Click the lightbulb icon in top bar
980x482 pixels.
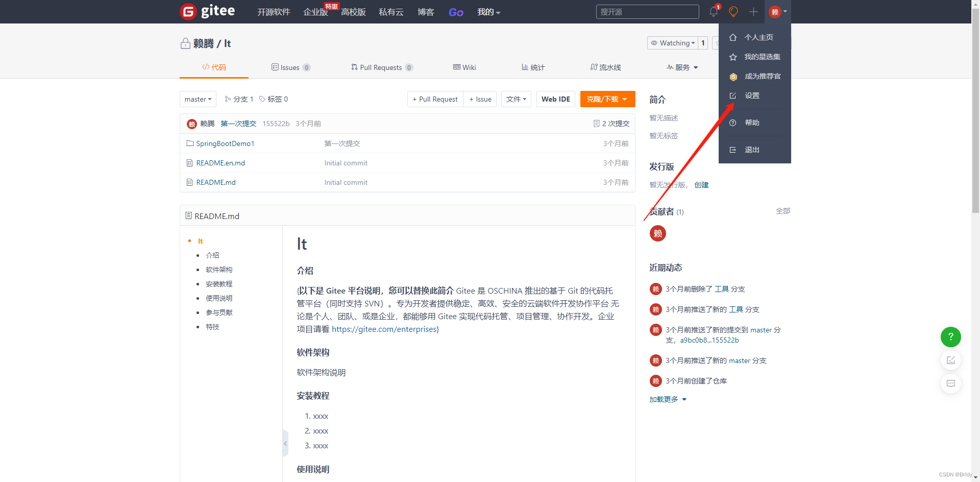coord(733,12)
